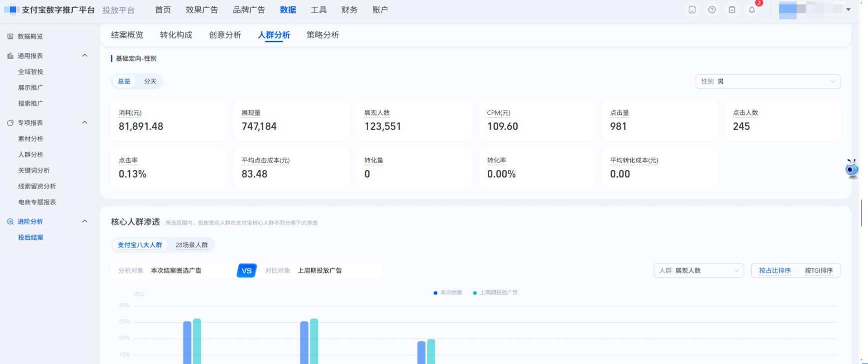Click the blue VS comparison badge
This screenshot has width=868, height=364.
[247, 270]
